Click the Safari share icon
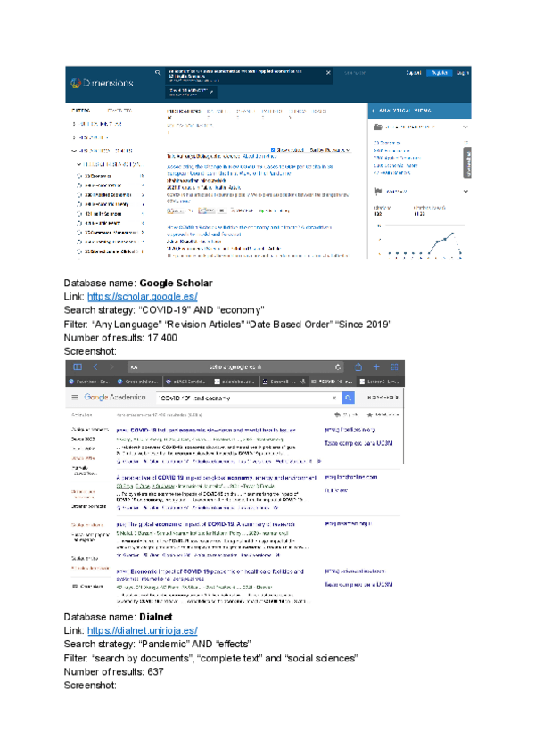Screen dimensions: 535x756 point(358,367)
